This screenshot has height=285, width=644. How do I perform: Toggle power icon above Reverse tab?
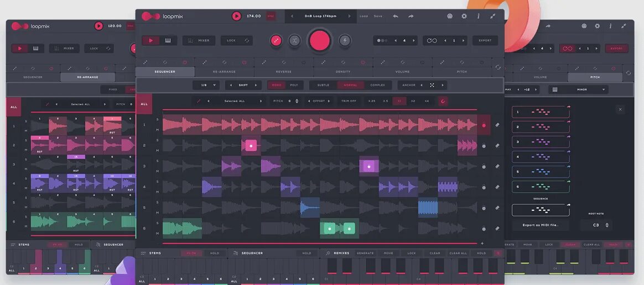[304, 62]
